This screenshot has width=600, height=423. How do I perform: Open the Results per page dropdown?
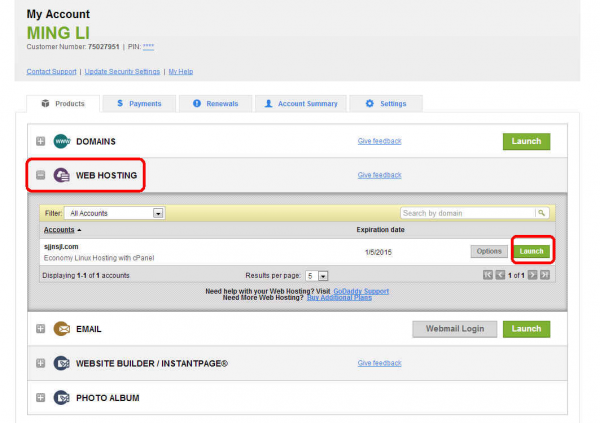pos(323,275)
